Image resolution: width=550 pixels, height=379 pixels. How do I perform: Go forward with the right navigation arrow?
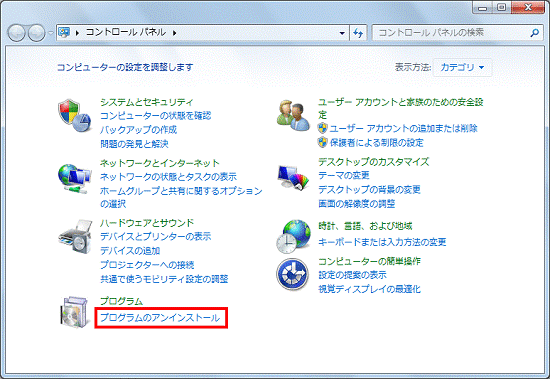[x=36, y=33]
